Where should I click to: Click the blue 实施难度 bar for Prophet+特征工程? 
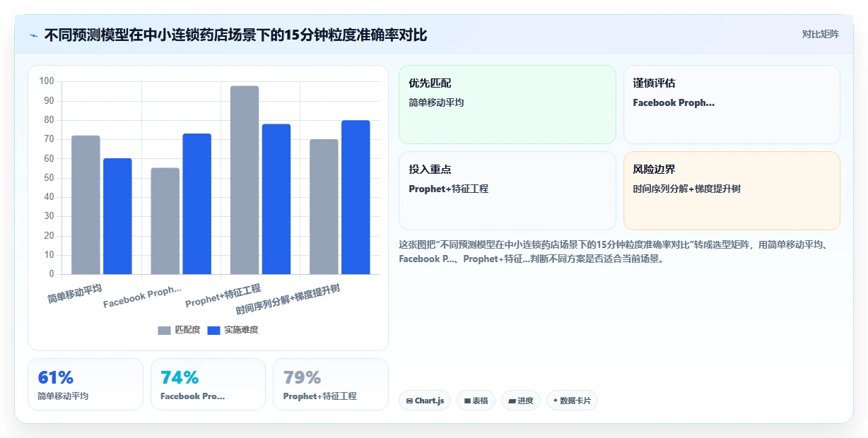click(276, 199)
